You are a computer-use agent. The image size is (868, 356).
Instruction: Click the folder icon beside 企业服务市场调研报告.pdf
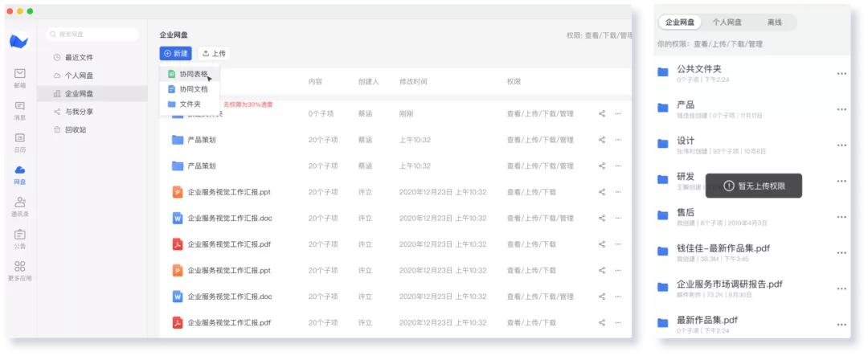coord(662,288)
